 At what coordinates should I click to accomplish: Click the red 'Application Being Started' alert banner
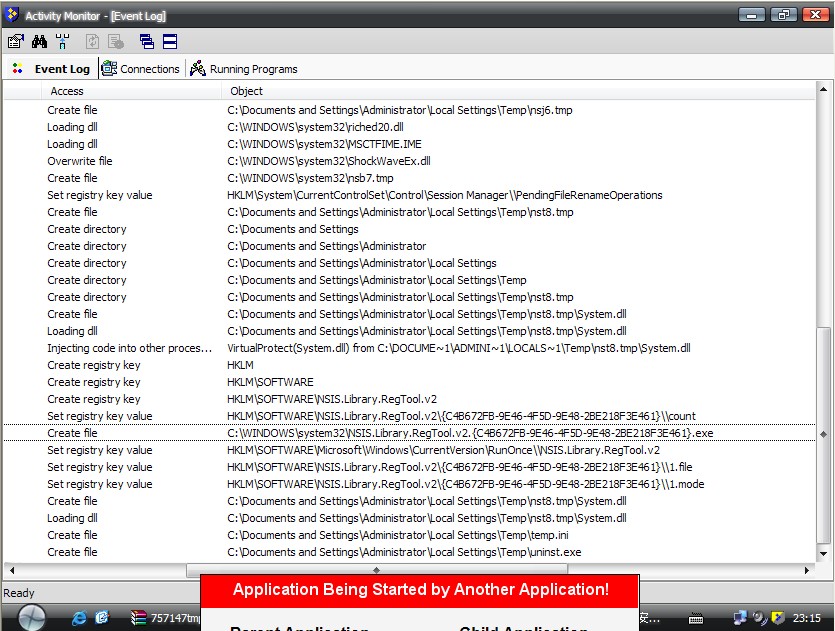coord(420,590)
